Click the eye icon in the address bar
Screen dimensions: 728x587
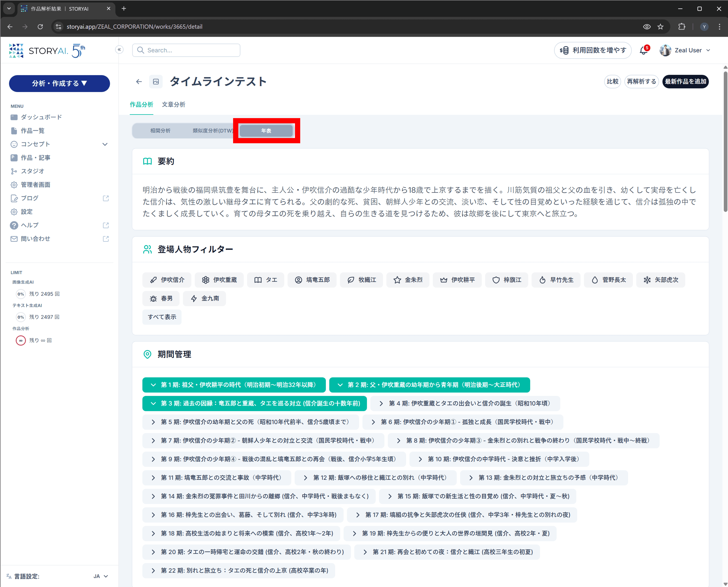(646, 27)
